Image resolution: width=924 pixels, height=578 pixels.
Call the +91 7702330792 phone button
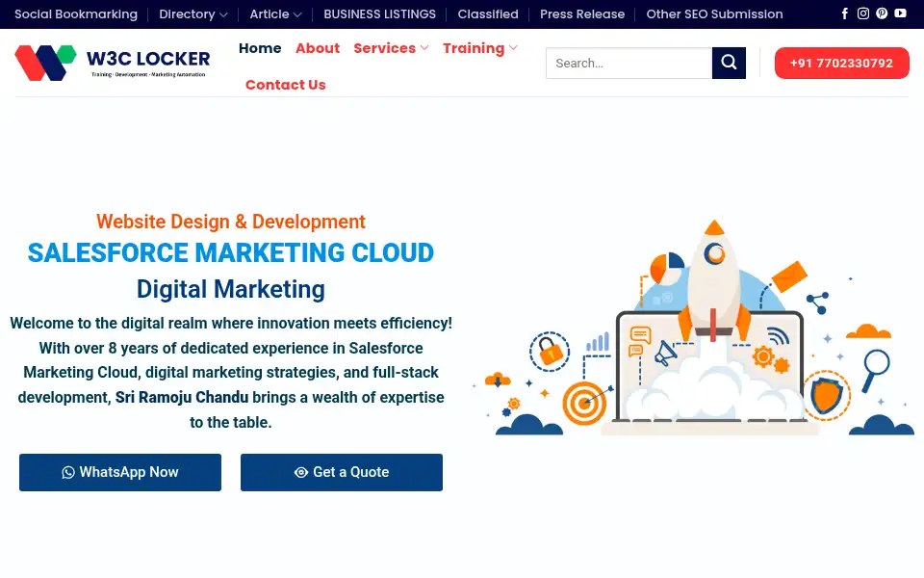coord(842,64)
